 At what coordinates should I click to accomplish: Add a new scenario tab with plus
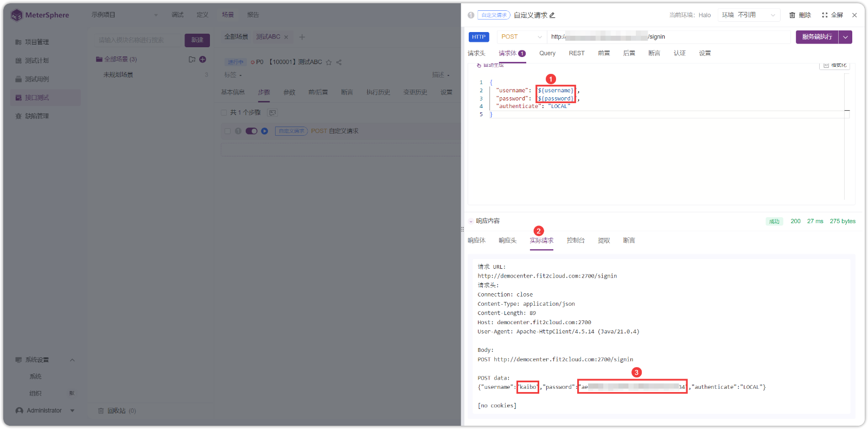click(302, 37)
